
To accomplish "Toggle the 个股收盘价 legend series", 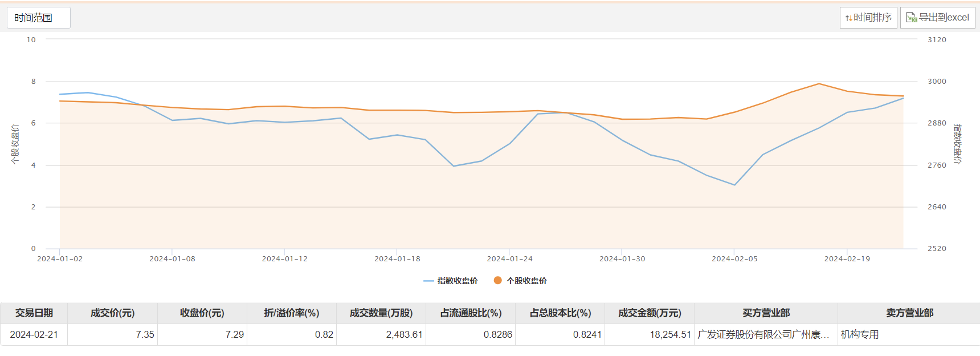I will point(520,281).
